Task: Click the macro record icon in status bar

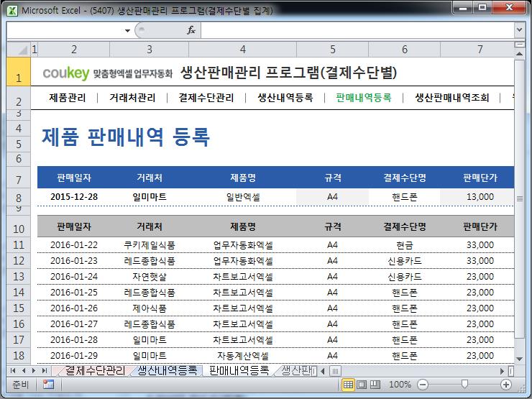Action: click(x=48, y=385)
